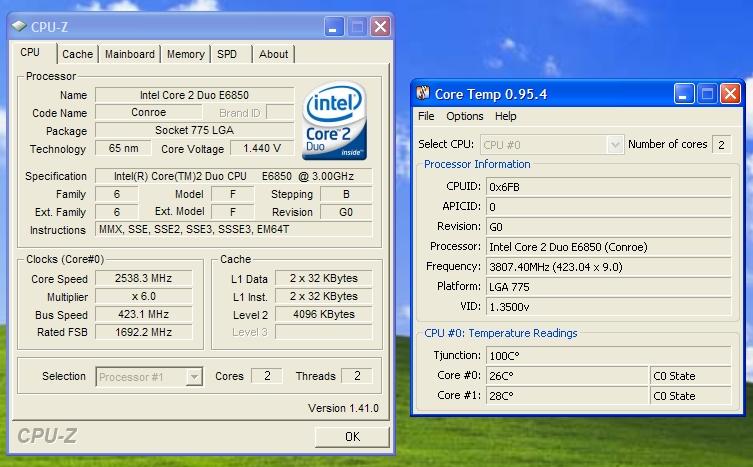
Task: Open the Select CPU dropdown in Core Temp
Action: coord(615,145)
